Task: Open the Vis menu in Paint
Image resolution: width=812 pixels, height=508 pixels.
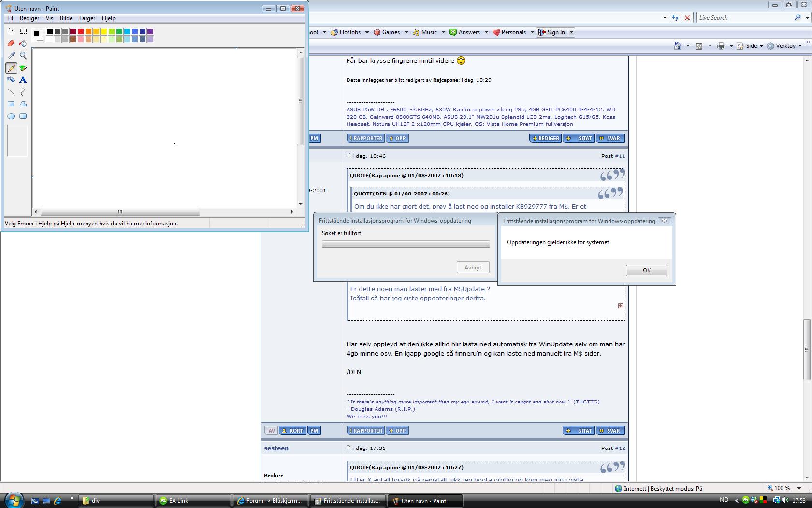Action: [49, 18]
